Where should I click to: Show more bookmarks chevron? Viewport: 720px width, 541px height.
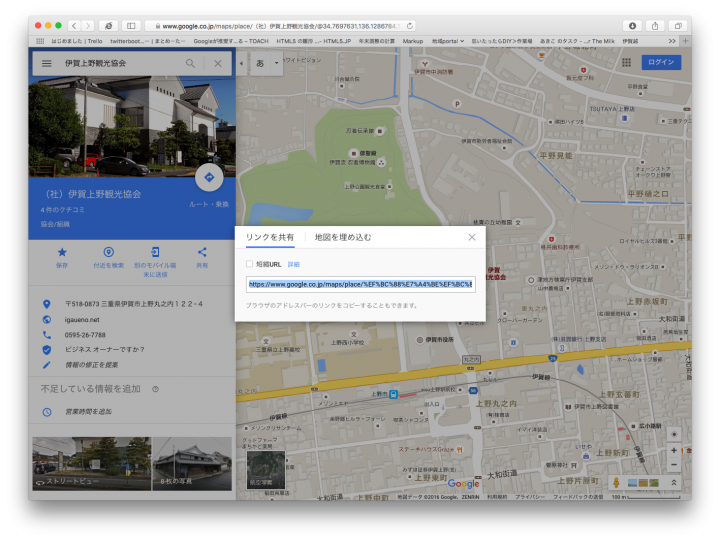click(672, 41)
